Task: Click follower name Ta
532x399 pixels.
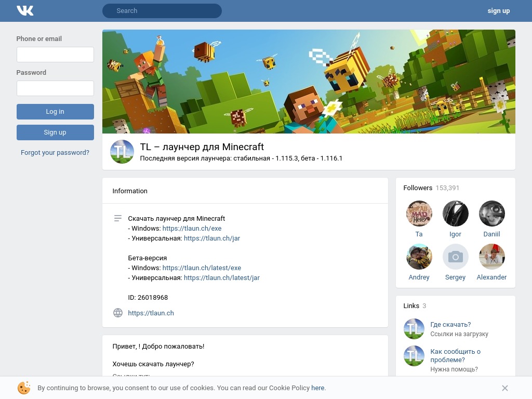Action: tap(419, 234)
